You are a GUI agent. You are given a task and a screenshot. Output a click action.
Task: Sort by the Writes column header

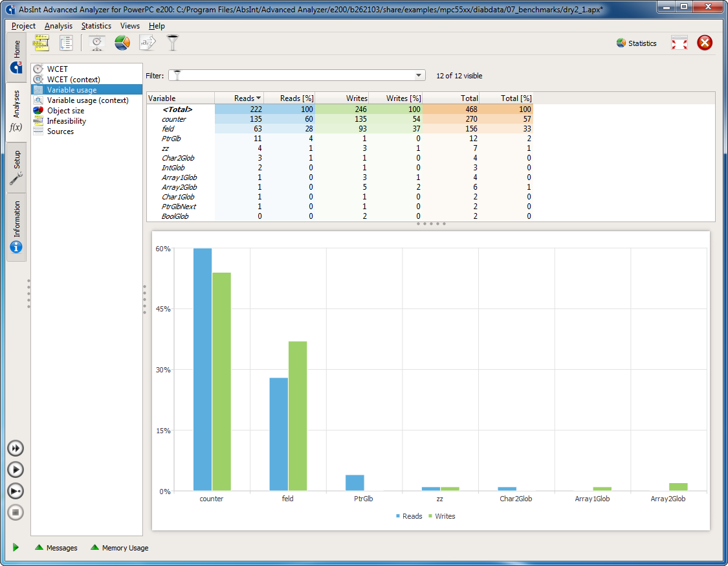[342, 98]
